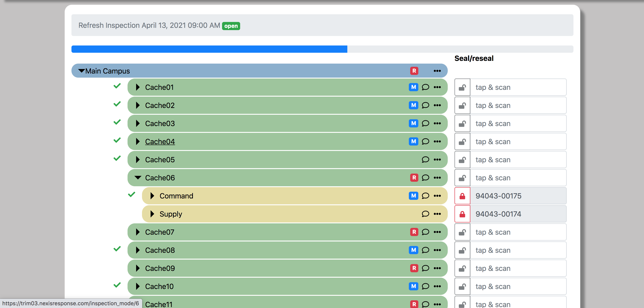Click the green open status badge
Screen dimensions: 644x308
point(231,26)
